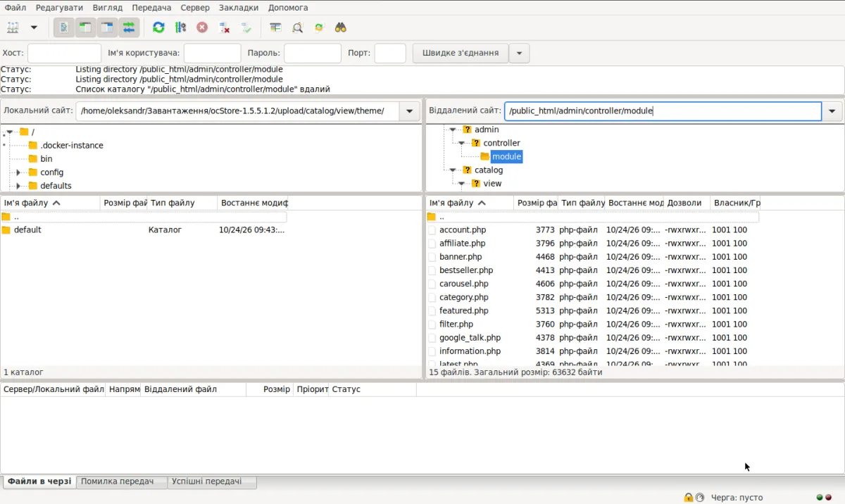Disconnect from the current server
The image size is (845, 504).
tap(224, 27)
